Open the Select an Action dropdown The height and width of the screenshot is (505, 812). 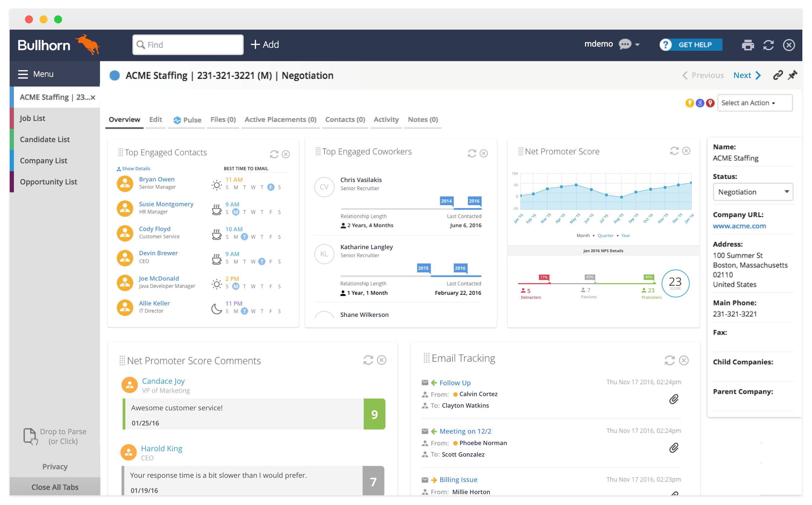coord(755,103)
